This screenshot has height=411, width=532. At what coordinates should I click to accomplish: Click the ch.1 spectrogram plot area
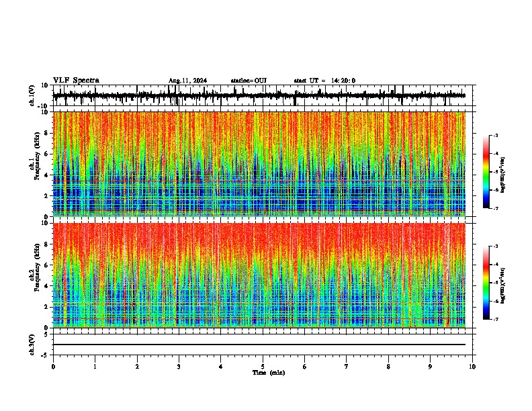[259, 164]
